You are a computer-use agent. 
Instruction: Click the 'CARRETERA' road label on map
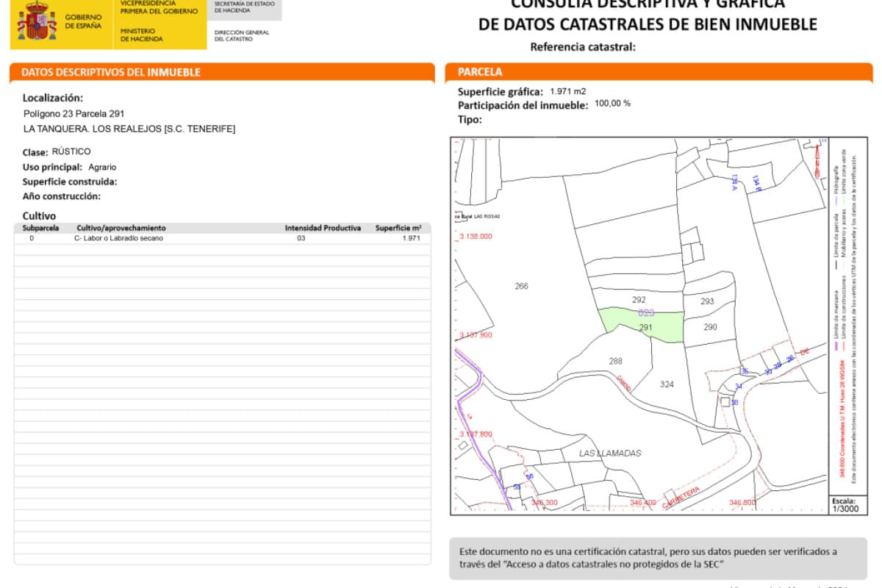click(x=681, y=498)
